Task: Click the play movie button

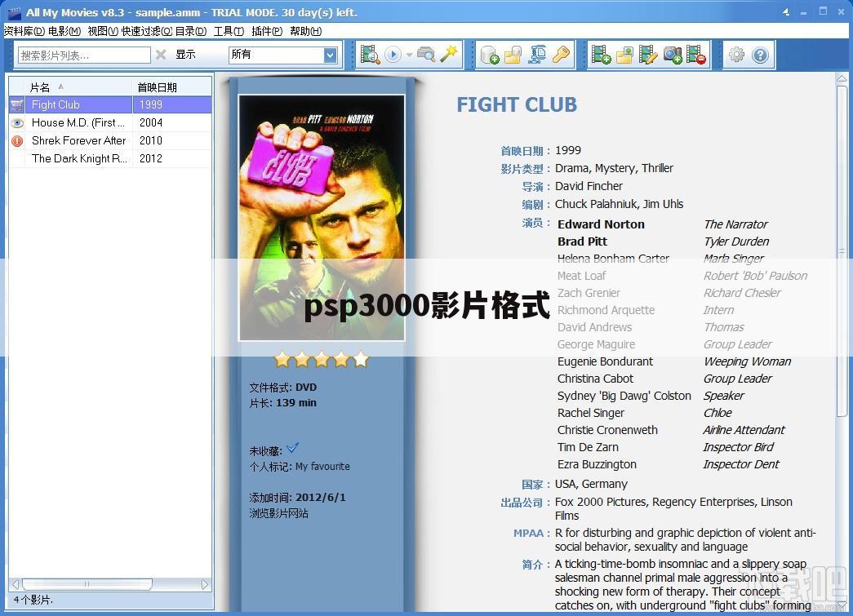Action: (393, 55)
